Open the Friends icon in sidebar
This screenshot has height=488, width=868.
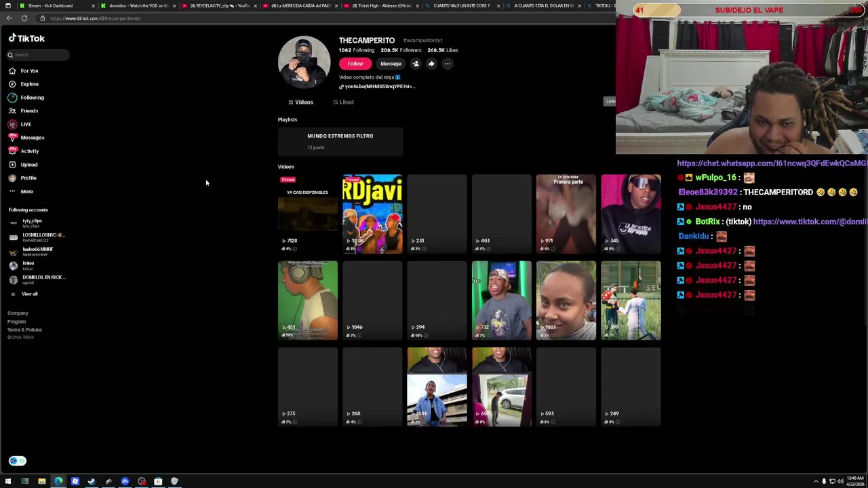tap(12, 110)
